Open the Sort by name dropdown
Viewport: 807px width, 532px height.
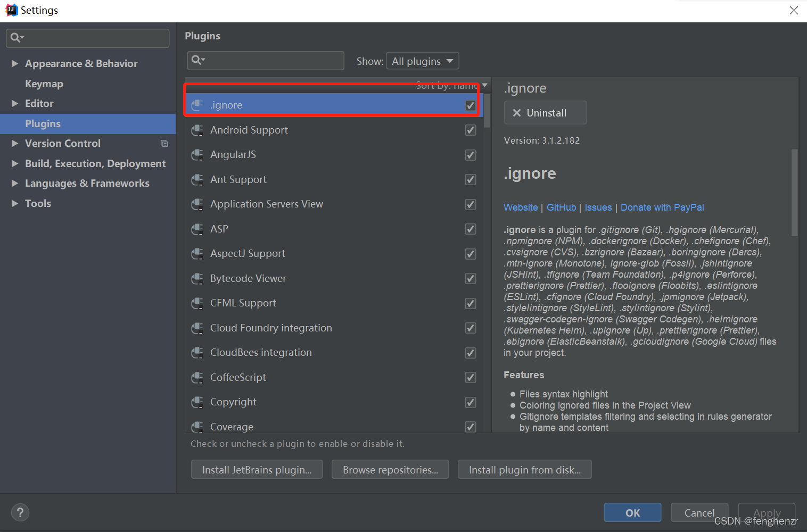point(451,85)
